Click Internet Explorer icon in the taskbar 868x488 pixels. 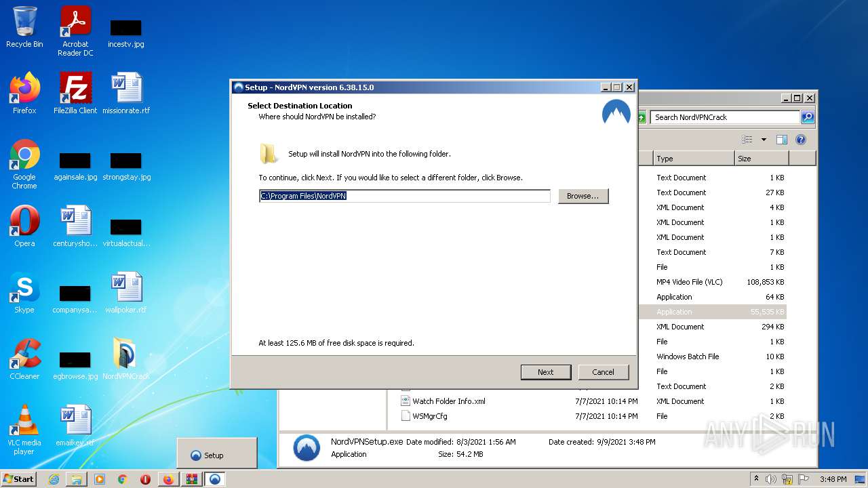(54, 479)
